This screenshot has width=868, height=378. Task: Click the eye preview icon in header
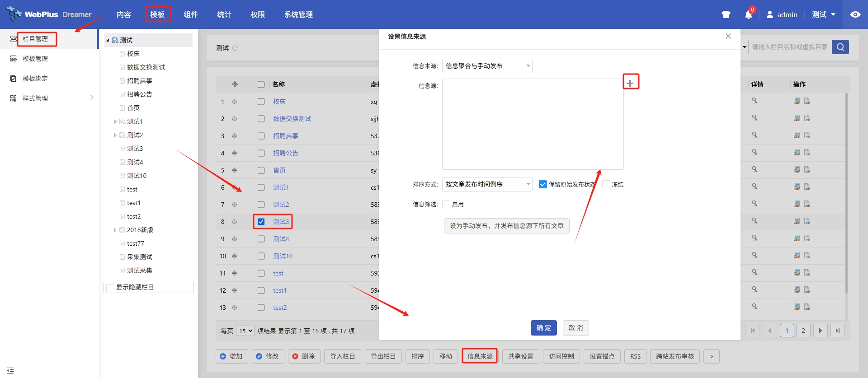pyautogui.click(x=855, y=14)
